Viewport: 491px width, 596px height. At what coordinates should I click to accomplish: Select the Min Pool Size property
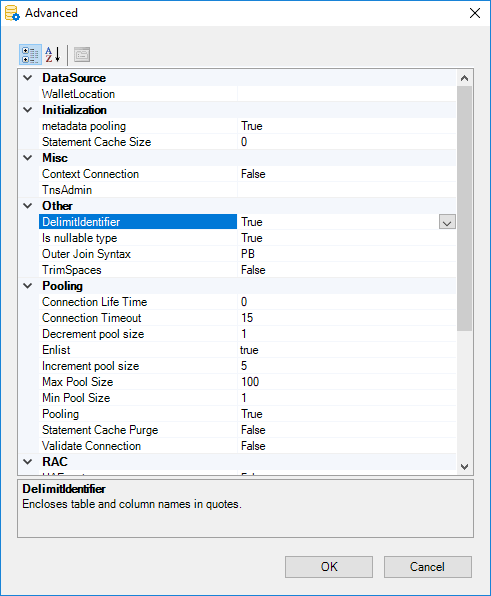[138, 398]
